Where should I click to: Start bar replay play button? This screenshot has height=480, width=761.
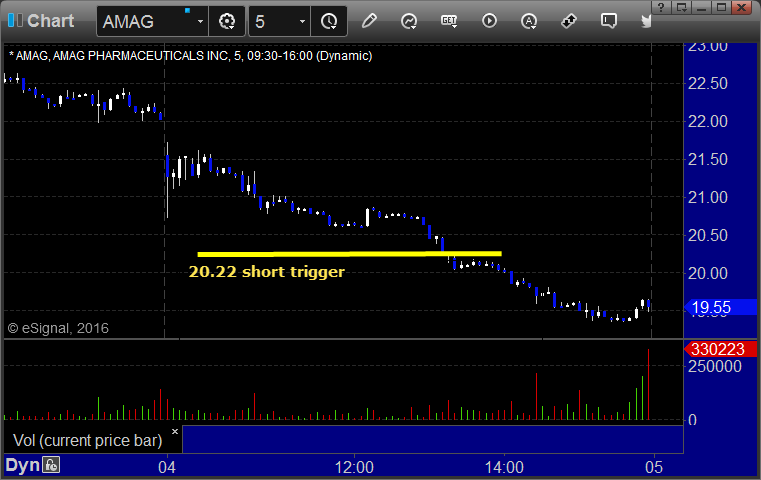pyautogui.click(x=489, y=21)
